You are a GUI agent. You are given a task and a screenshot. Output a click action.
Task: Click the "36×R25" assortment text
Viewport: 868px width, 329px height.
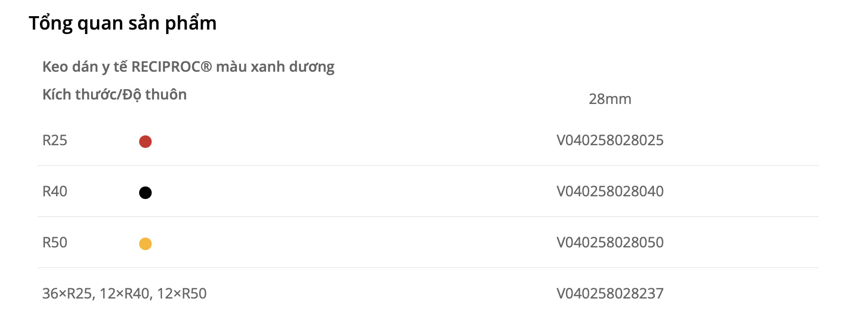[67, 294]
